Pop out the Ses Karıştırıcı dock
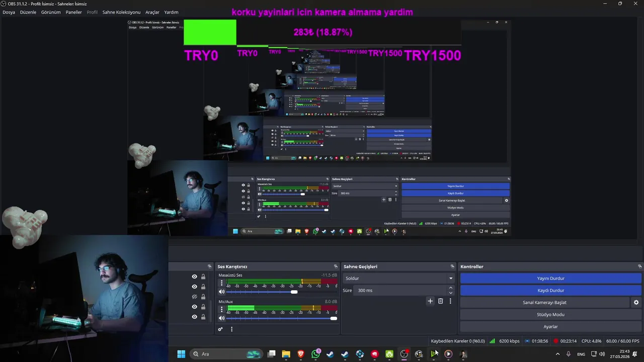The image size is (644, 362). pyautogui.click(x=336, y=266)
